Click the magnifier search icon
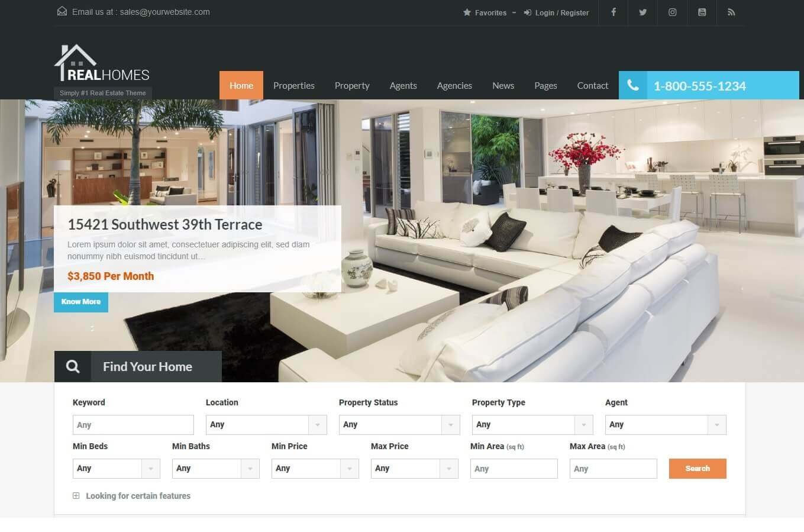This screenshot has height=532, width=804. [73, 366]
